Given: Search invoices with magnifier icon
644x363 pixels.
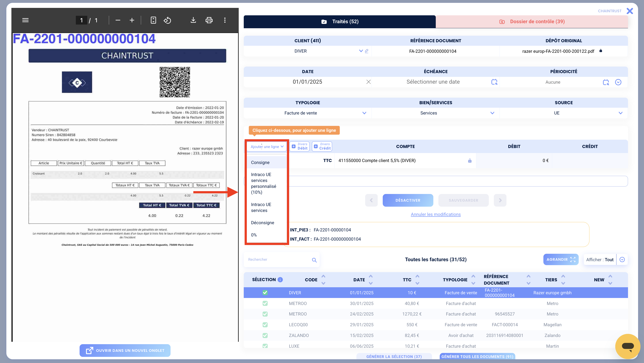Looking at the screenshot, I should click(x=314, y=260).
